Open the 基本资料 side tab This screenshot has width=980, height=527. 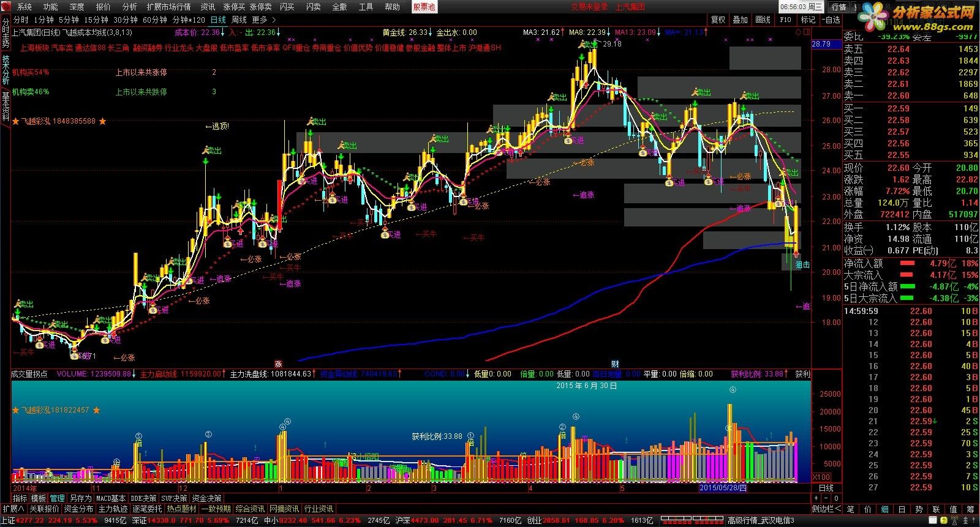point(6,106)
